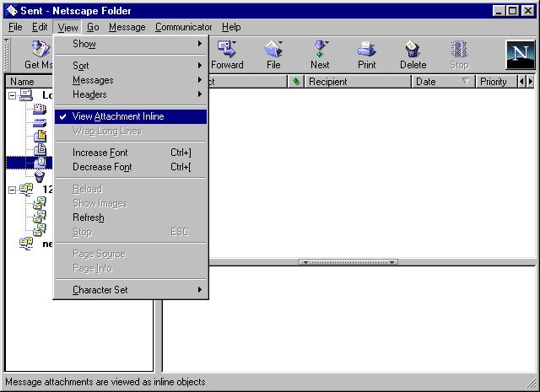This screenshot has width=540, height=392.
Task: Select the Drafts folder icon with pencil
Action: point(40,136)
